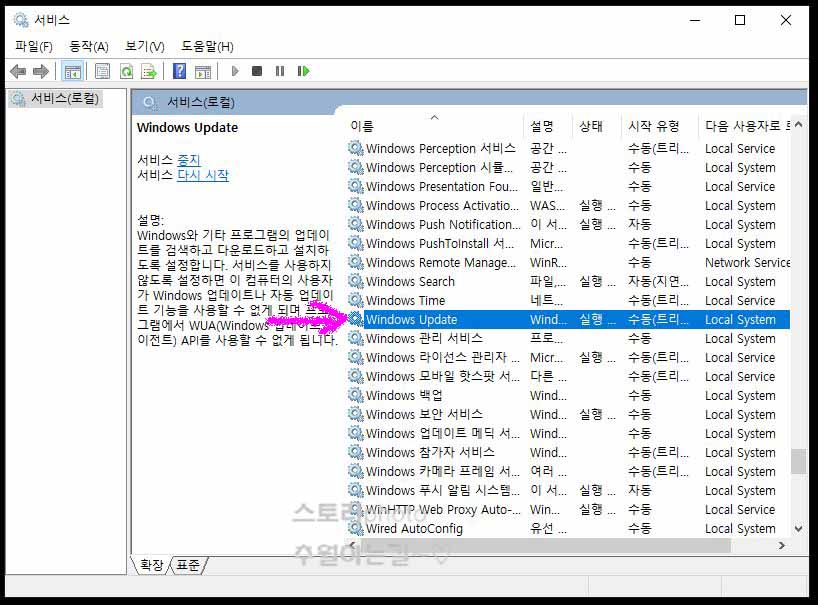The image size is (818, 605).
Task: Click the vertical scrollbar down arrow
Action: (x=798, y=529)
